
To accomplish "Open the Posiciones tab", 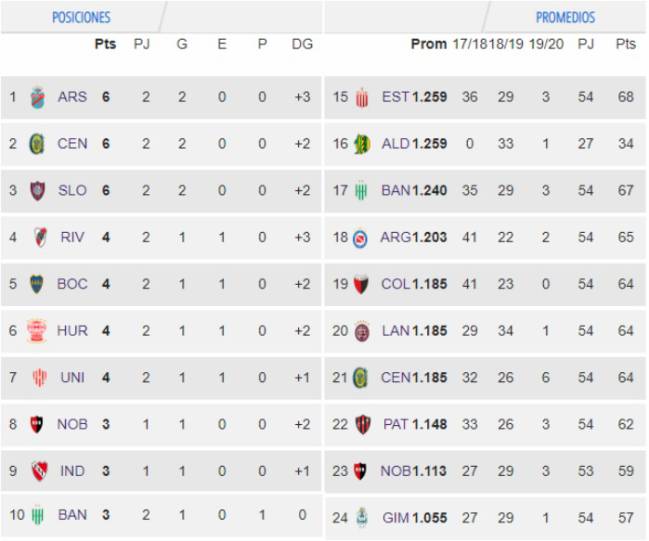I will (x=81, y=17).
